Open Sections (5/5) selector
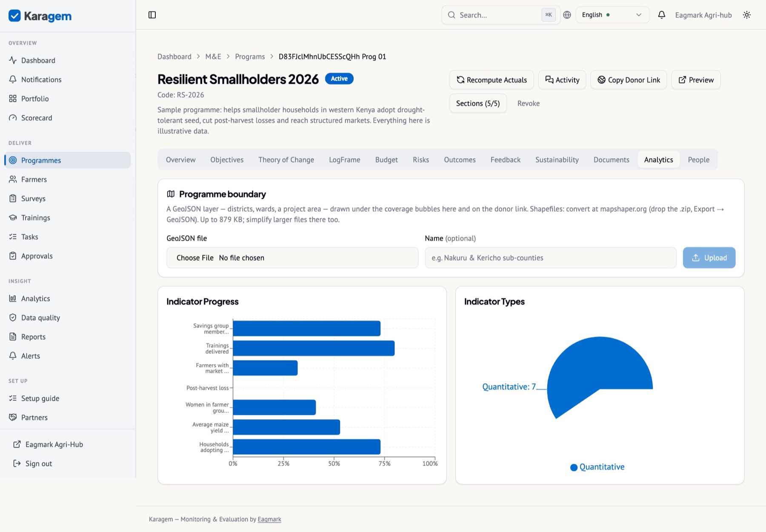The image size is (766, 532). click(x=478, y=103)
